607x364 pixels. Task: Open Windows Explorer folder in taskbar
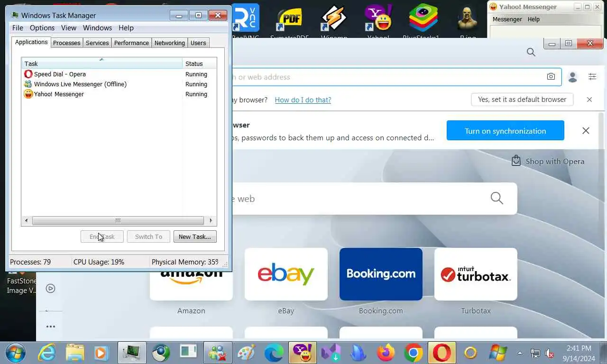click(75, 353)
